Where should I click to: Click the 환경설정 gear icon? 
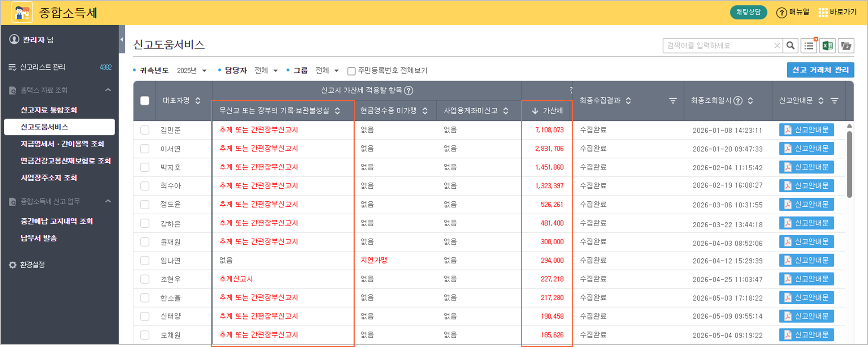click(13, 265)
